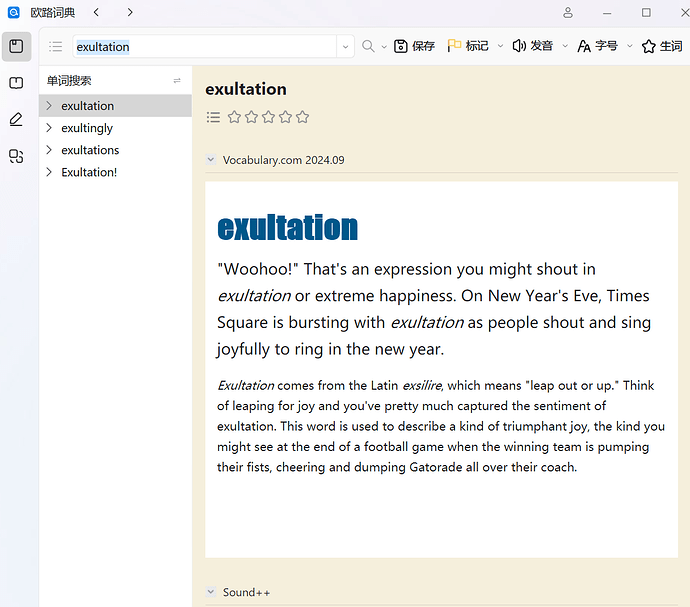This screenshot has height=607, width=690.
Task: Open the translation tools sidebar icon
Action: (x=16, y=156)
